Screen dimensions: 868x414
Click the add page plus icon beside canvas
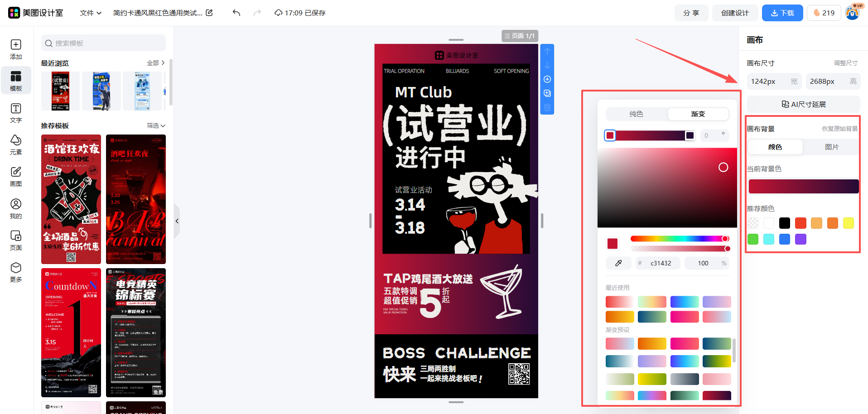(x=547, y=79)
